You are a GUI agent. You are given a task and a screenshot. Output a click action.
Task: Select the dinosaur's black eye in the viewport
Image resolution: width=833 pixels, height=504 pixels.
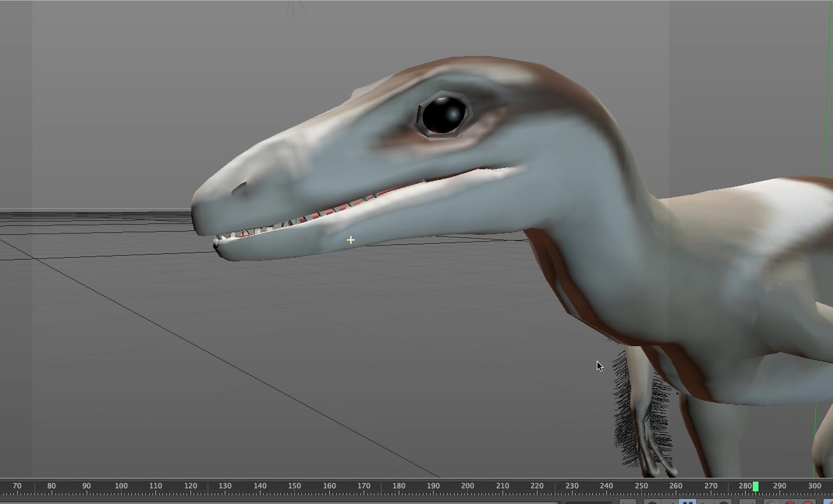(x=443, y=116)
